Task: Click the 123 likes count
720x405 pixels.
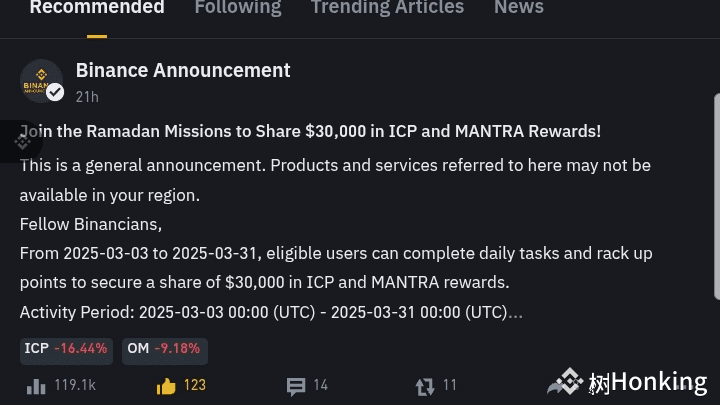Action: click(194, 386)
